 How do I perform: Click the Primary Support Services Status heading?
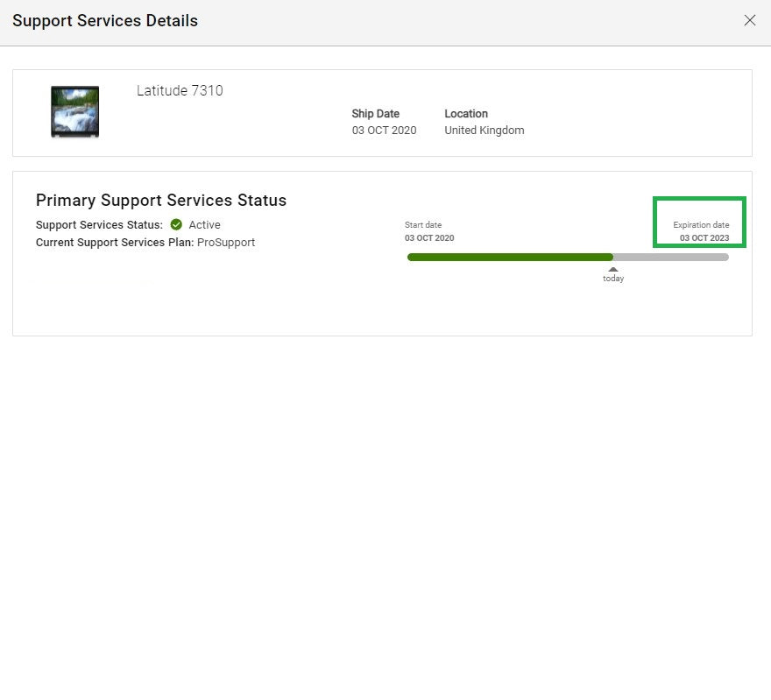(161, 200)
